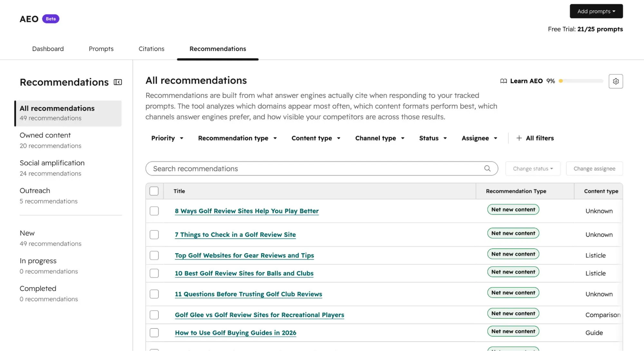Check the box for 8 Ways Golf Review Sites

coord(154,211)
